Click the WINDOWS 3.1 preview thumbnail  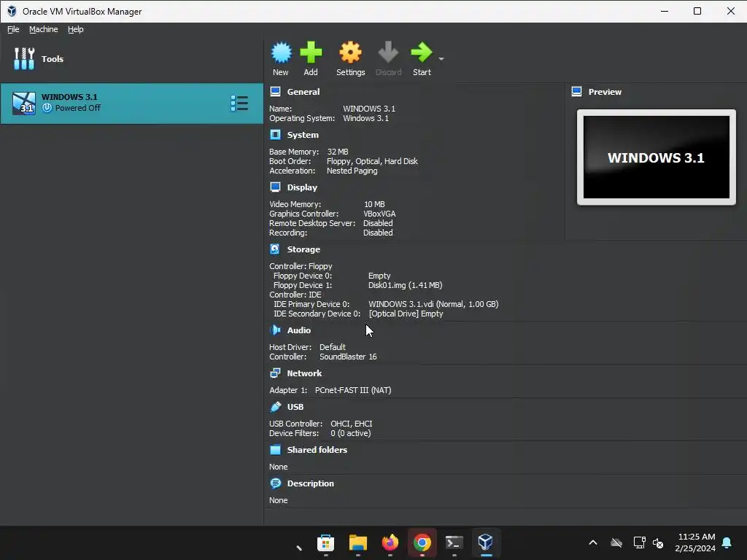pyautogui.click(x=656, y=157)
